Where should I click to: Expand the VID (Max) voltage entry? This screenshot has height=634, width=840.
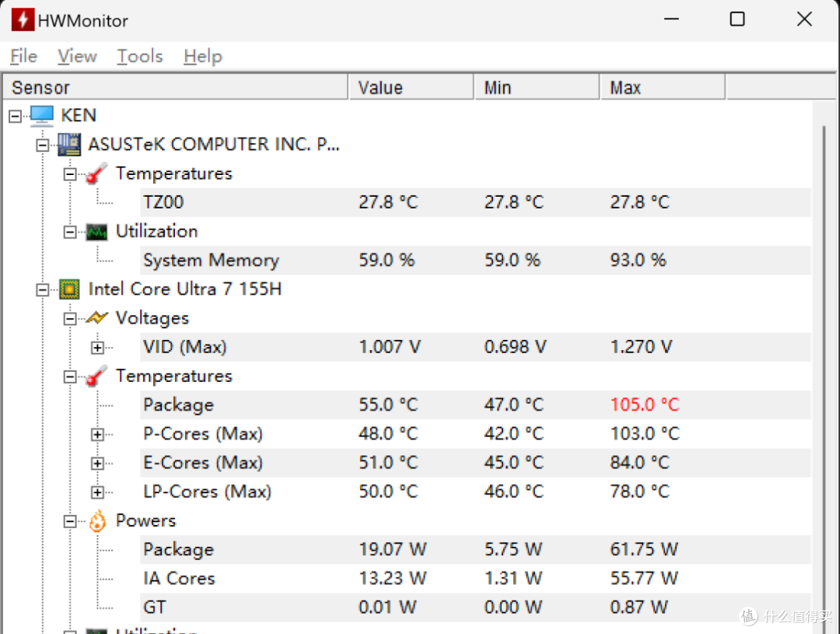click(x=97, y=348)
